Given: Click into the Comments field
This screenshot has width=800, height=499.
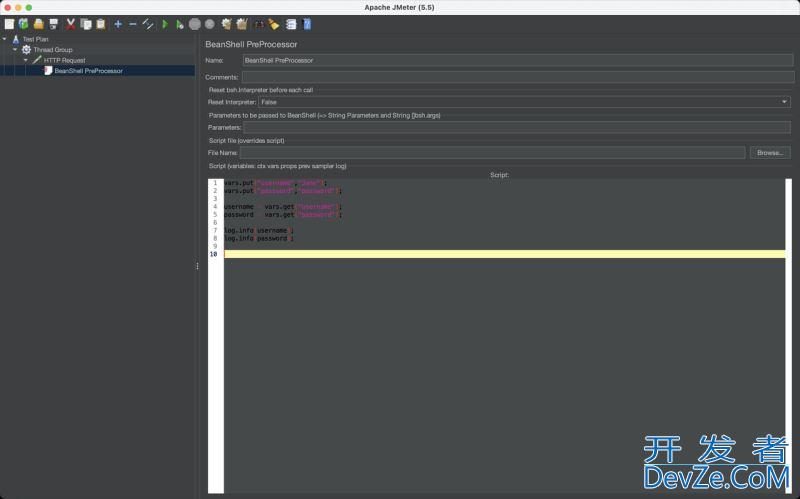Looking at the screenshot, I should point(518,77).
